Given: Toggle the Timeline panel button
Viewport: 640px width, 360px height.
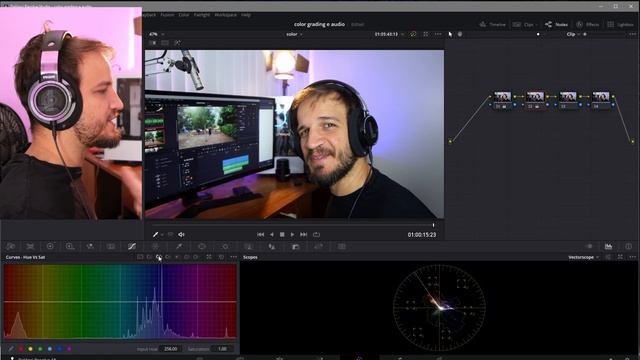Looking at the screenshot, I should click(x=493, y=24).
